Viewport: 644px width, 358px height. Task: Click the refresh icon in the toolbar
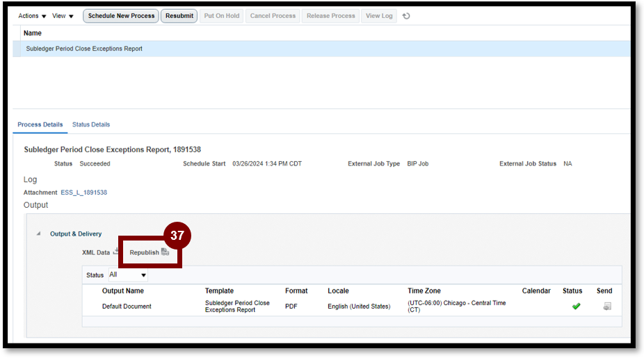406,16
